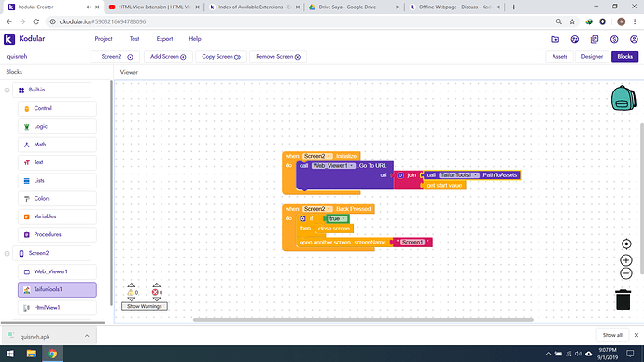Click the trash can icon
Image resolution: width=644 pixels, height=362 pixels.
(x=623, y=299)
